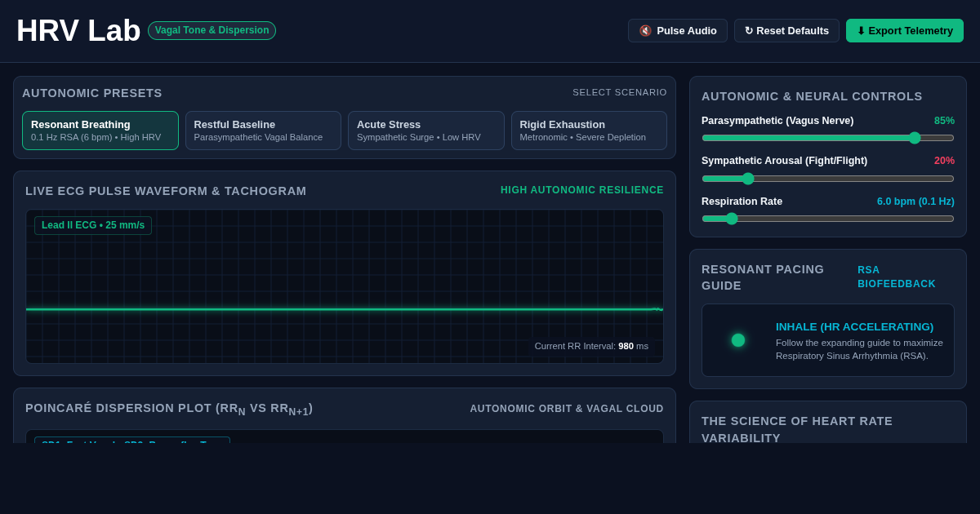
Task: Toggle the Pulse Audio mute button
Action: click(677, 31)
